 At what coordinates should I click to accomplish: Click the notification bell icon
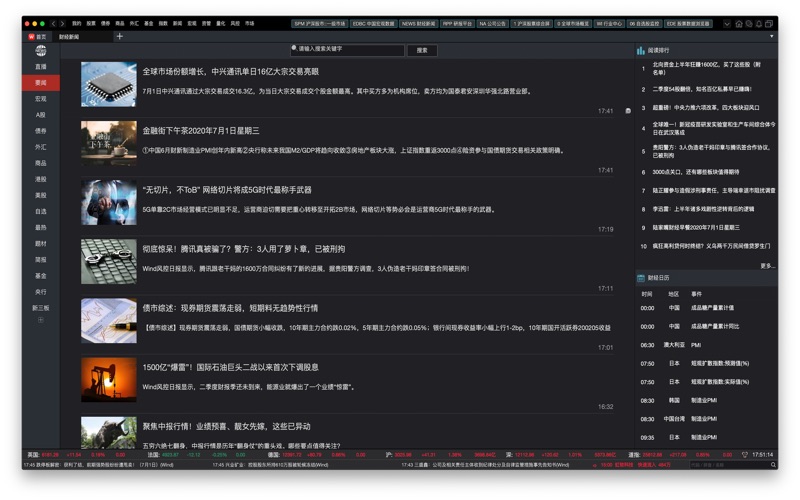pos(759,23)
